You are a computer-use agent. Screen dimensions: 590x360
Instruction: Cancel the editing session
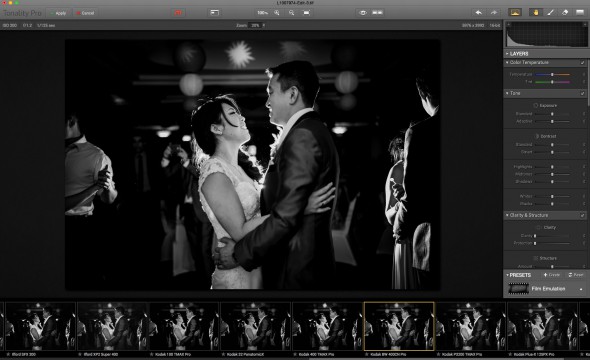[x=85, y=13]
